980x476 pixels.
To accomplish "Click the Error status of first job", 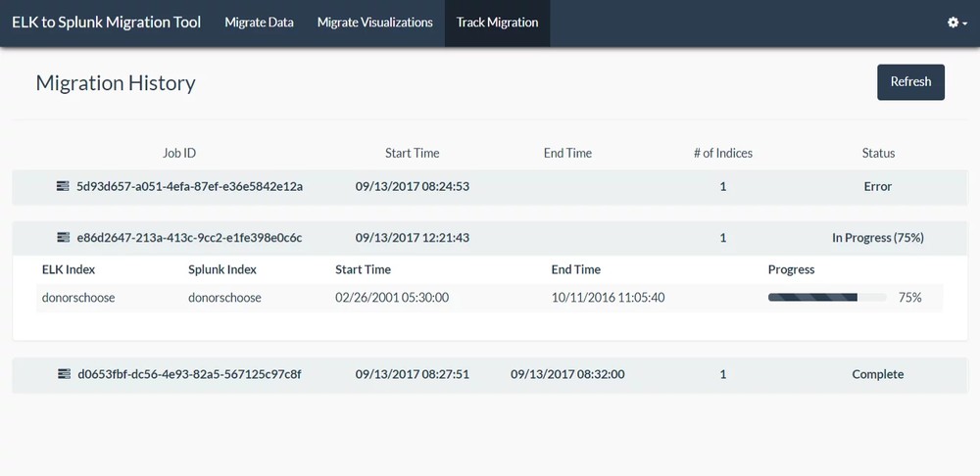I will [x=877, y=186].
